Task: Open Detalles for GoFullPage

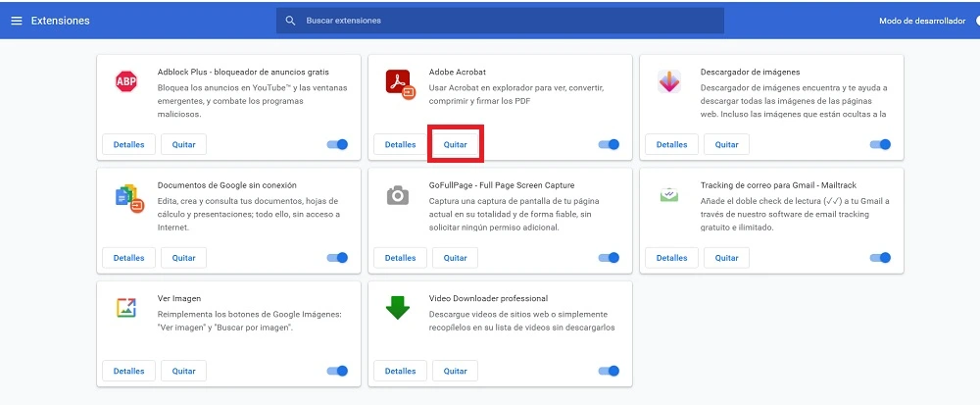Action: [400, 258]
